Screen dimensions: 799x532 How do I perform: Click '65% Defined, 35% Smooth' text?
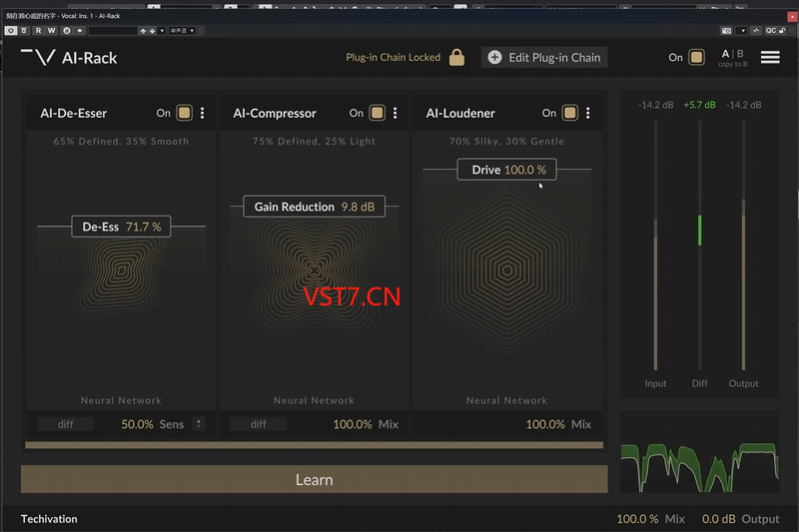[x=121, y=141]
